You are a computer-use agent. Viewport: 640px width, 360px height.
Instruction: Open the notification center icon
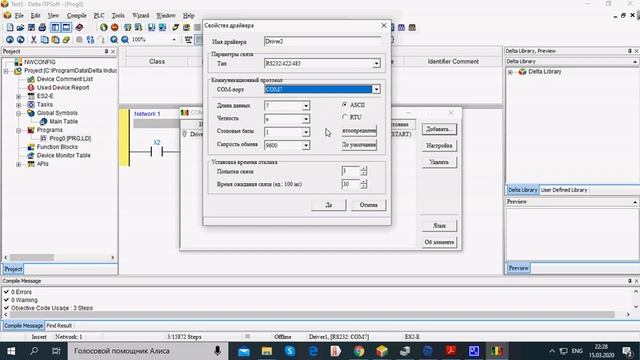pos(628,351)
